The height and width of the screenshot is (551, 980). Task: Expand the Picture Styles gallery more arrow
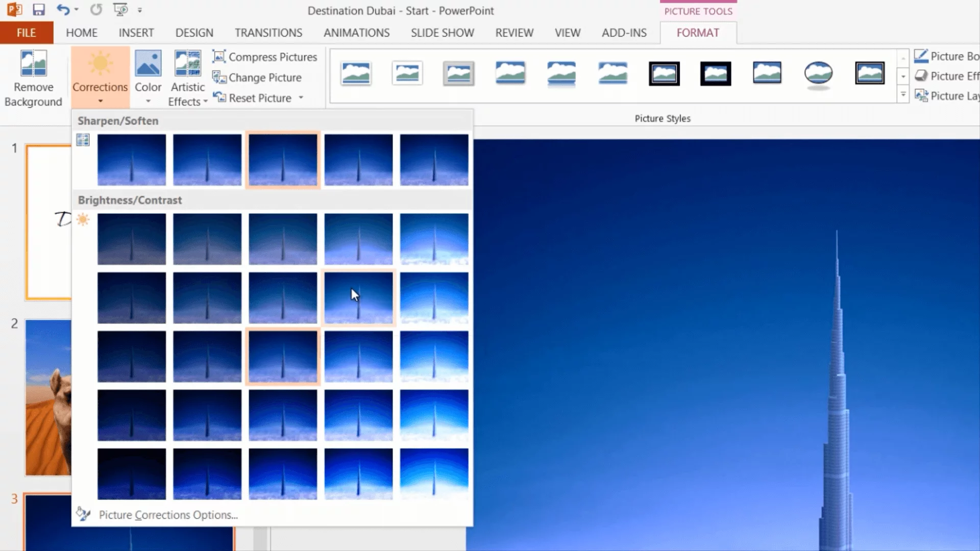903,94
